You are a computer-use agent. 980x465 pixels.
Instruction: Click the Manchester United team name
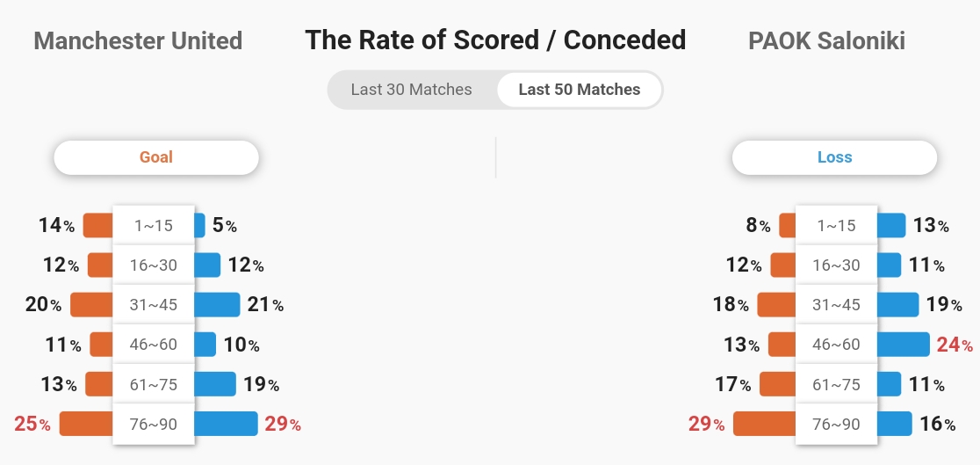click(138, 40)
